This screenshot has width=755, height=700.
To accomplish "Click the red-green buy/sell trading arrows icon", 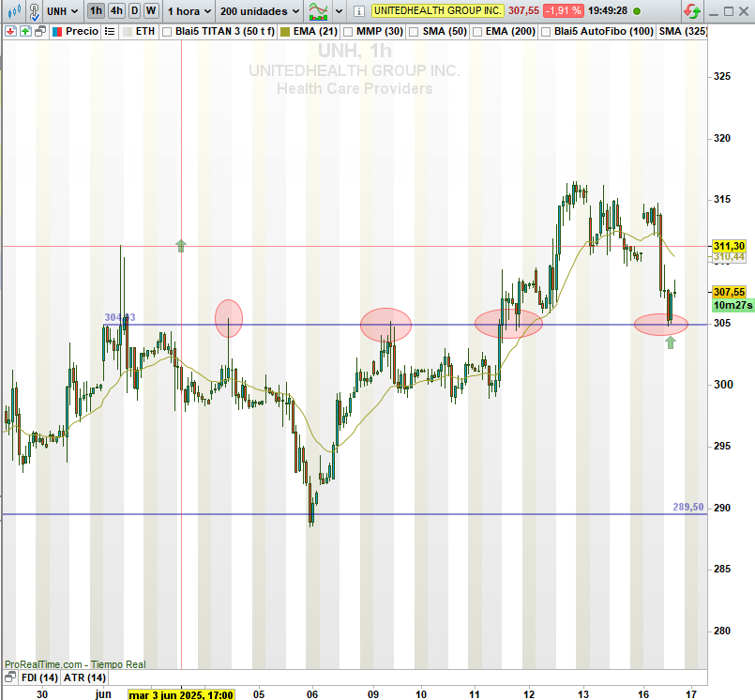I will 692,10.
